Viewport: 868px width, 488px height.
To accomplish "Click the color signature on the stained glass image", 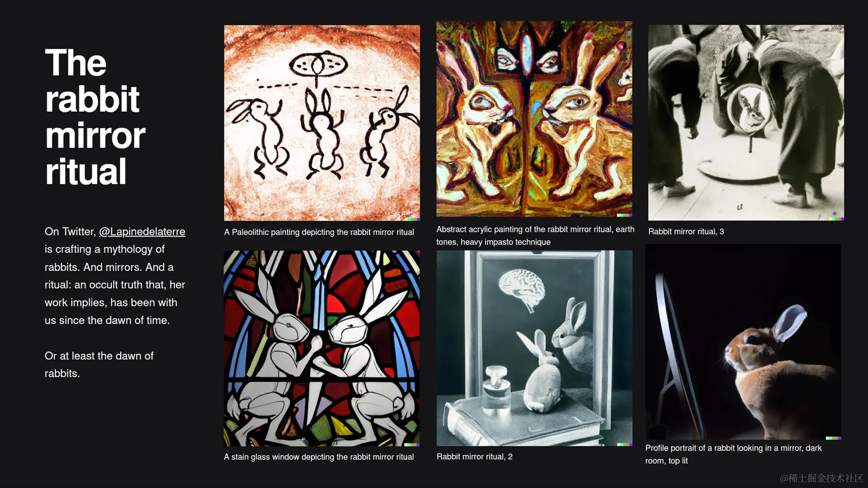I will click(x=412, y=444).
